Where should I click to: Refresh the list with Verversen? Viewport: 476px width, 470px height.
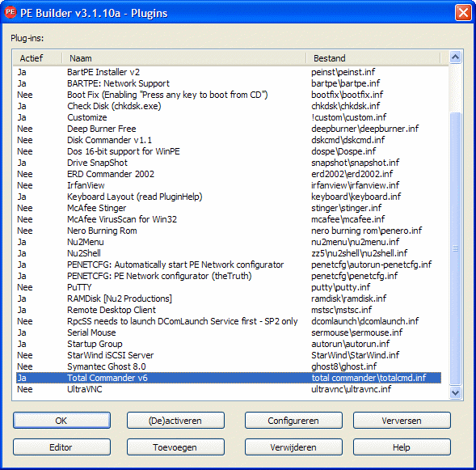402,421
